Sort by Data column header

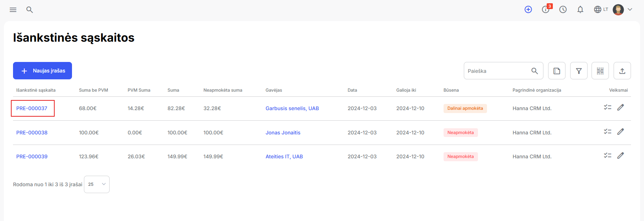click(352, 90)
